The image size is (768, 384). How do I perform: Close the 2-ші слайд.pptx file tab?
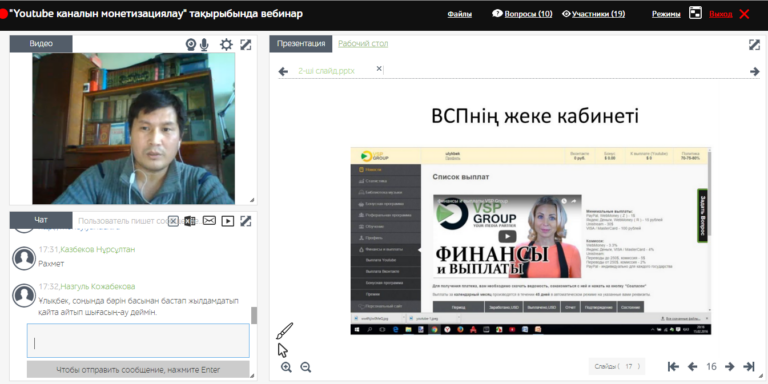pyautogui.click(x=379, y=69)
